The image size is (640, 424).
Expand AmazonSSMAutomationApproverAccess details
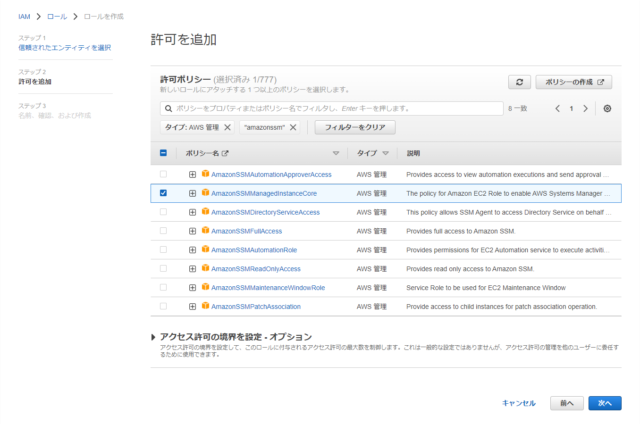[x=192, y=175]
